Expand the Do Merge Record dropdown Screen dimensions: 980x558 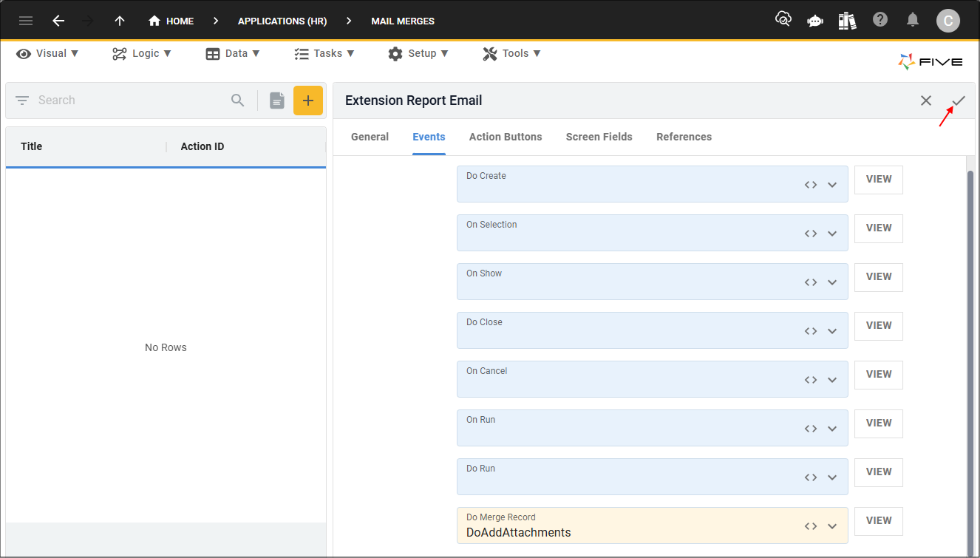(832, 526)
